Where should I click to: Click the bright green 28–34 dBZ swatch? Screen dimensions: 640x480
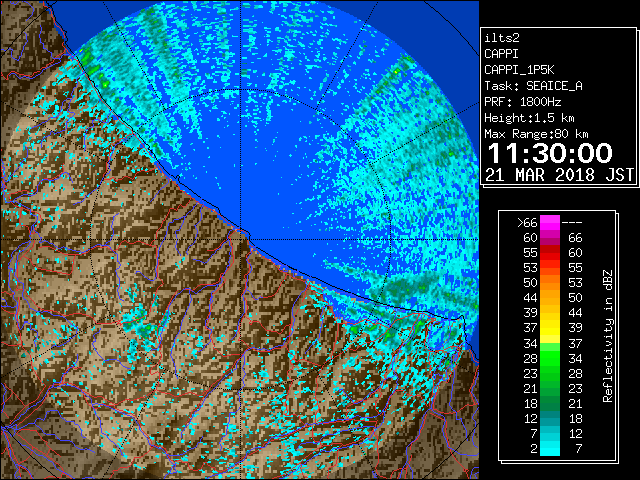click(550, 358)
